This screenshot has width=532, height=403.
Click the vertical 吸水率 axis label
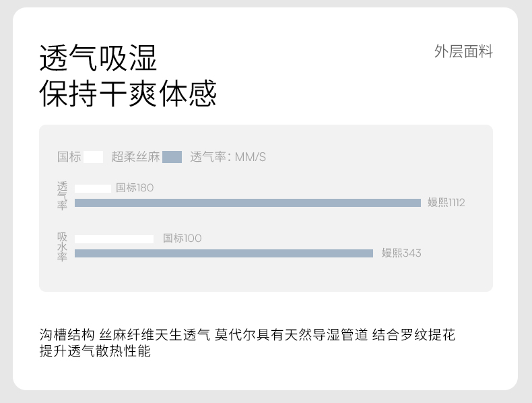point(62,247)
